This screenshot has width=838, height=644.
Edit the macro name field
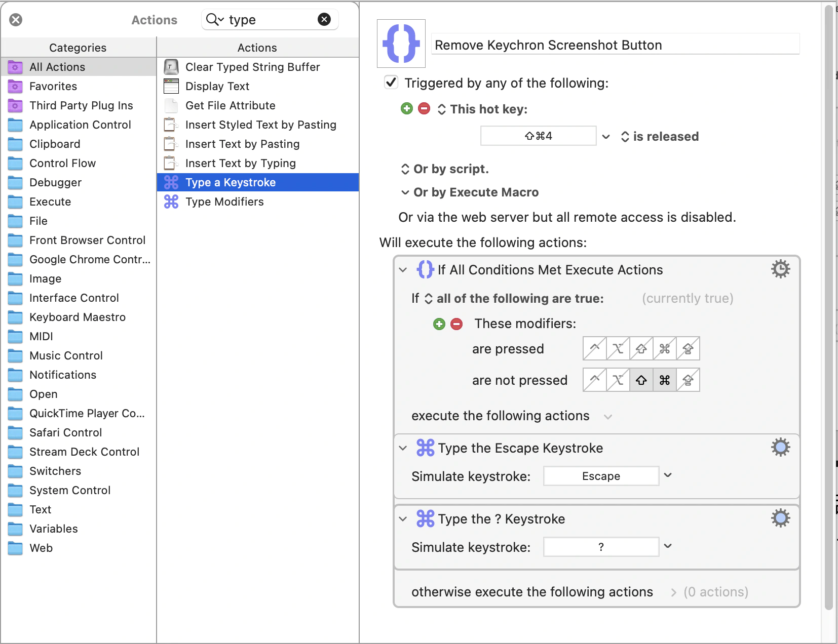tap(615, 45)
